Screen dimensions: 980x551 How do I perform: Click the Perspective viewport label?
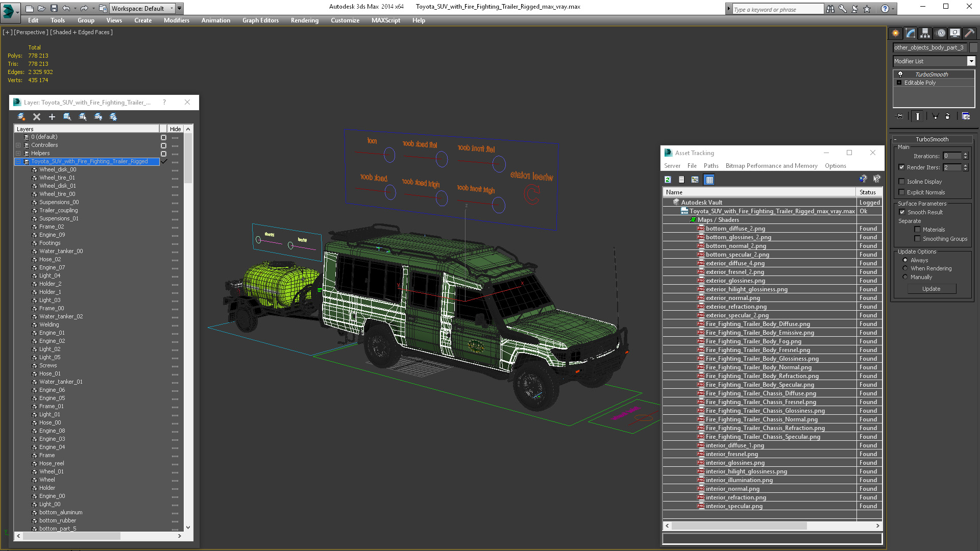click(31, 32)
